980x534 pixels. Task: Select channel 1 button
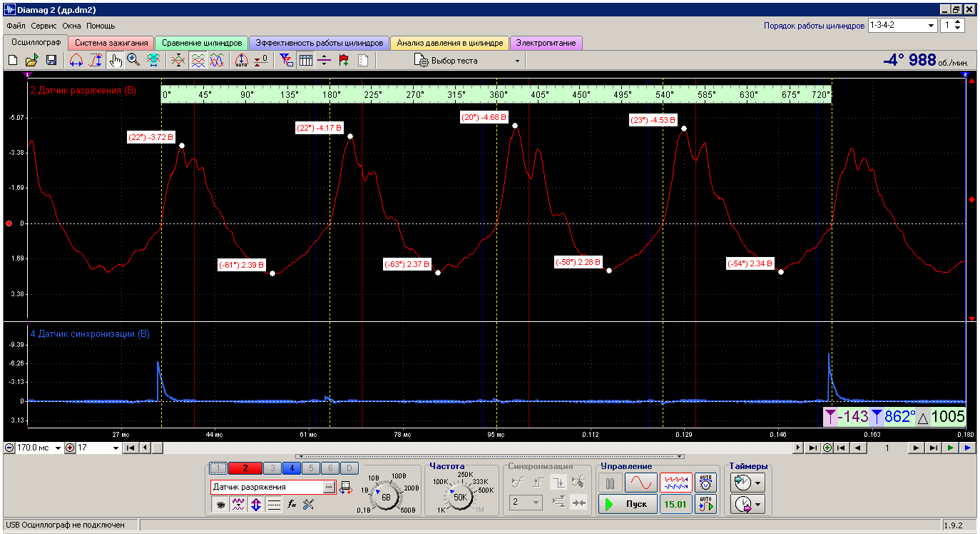219,468
